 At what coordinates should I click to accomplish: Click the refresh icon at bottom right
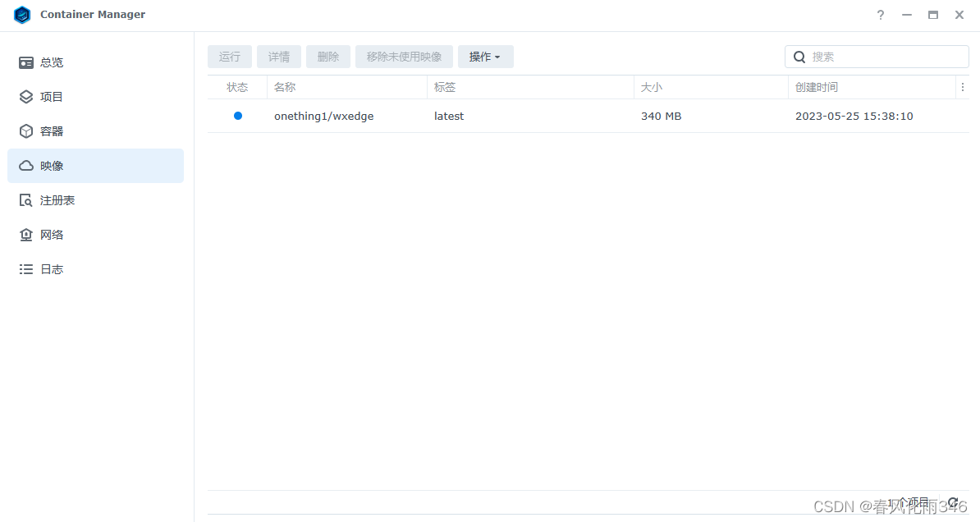tap(953, 502)
